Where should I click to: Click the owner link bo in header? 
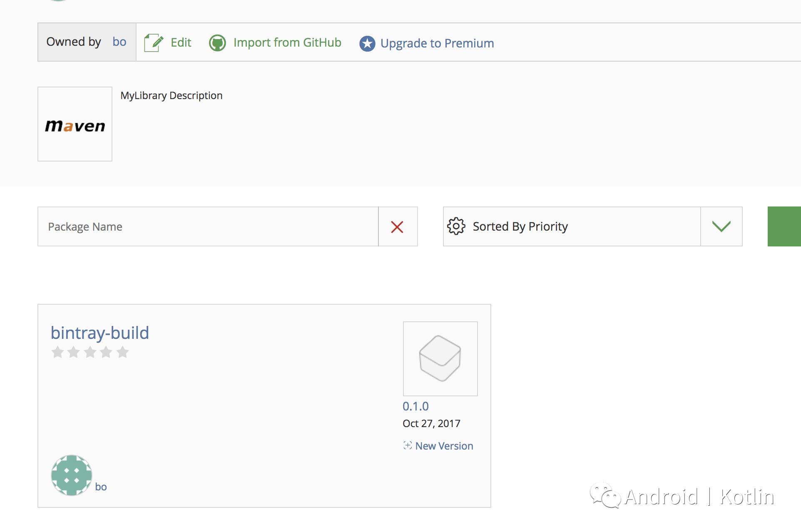point(119,42)
